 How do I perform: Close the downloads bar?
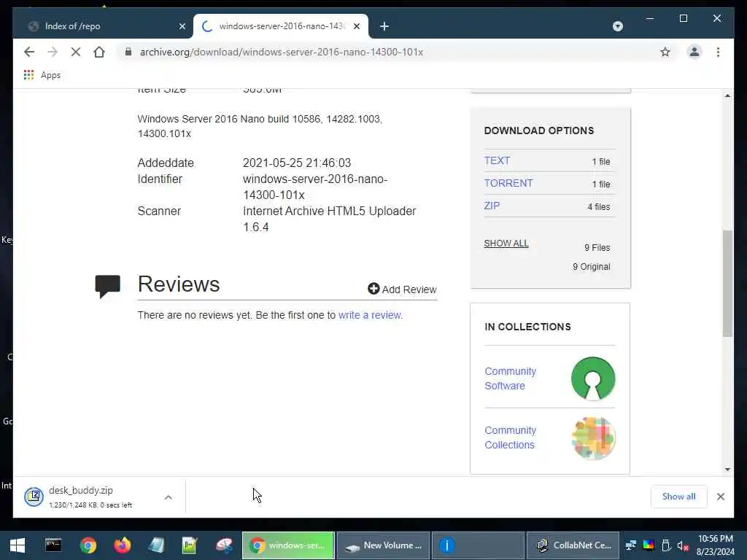(x=720, y=497)
